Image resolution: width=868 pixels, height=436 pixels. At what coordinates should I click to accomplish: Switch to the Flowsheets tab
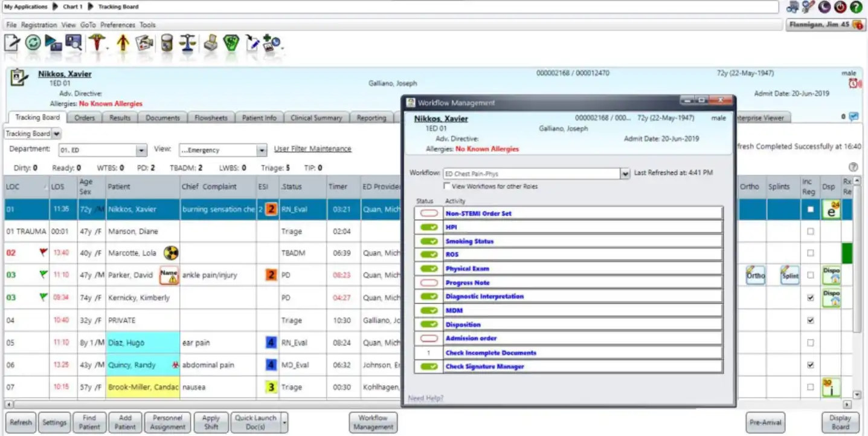(x=211, y=118)
